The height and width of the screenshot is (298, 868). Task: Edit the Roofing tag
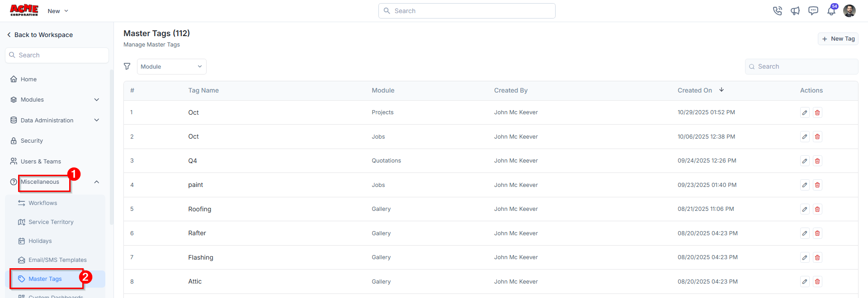[805, 209]
